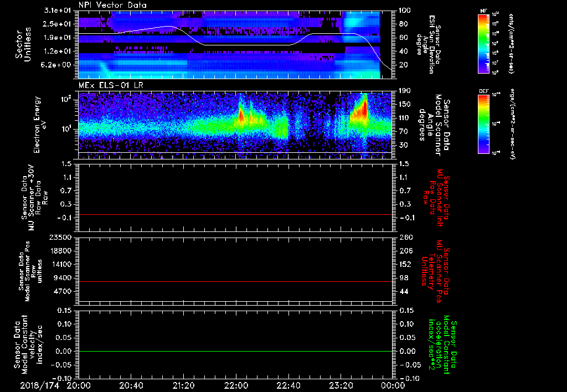Viewport: 567px width, 392px height.
Task: Click the 23500 scanner position tick label
Action: (x=61, y=237)
